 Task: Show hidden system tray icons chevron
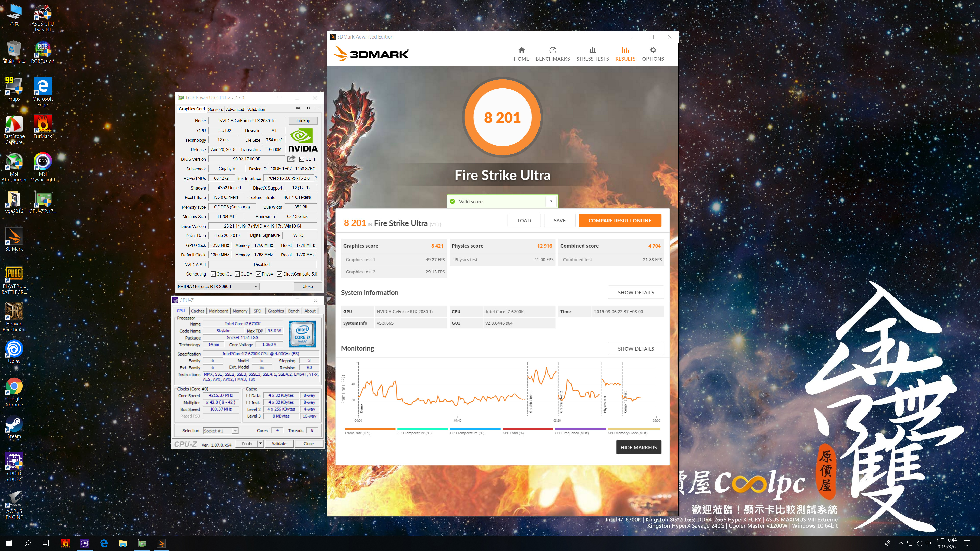click(x=900, y=543)
